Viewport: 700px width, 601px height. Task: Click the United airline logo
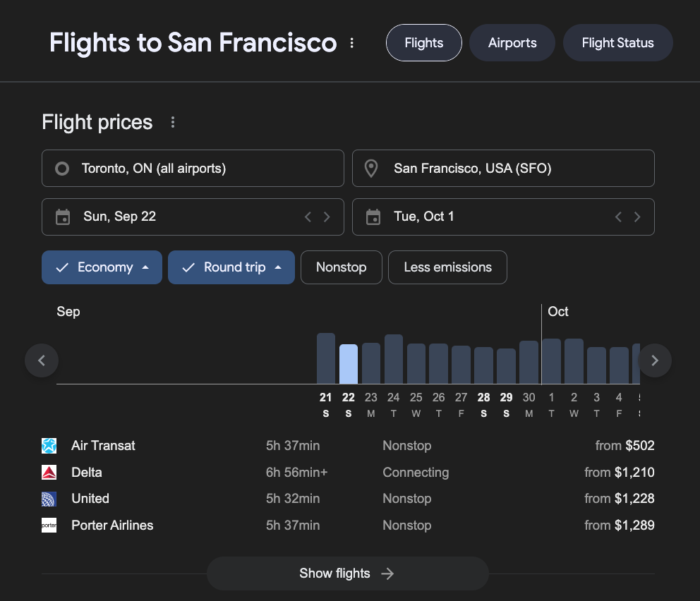point(49,499)
